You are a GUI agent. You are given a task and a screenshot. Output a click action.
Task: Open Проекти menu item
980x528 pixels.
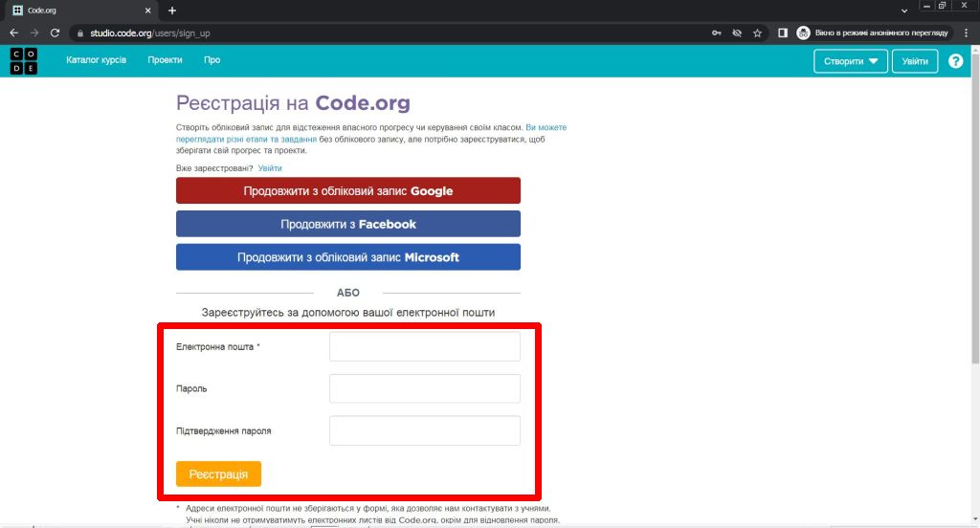pos(165,60)
